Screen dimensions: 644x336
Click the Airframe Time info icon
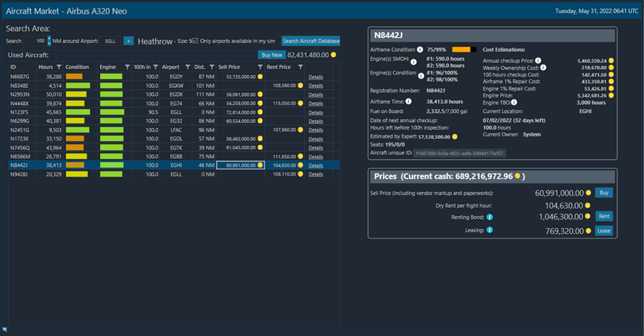point(408,102)
